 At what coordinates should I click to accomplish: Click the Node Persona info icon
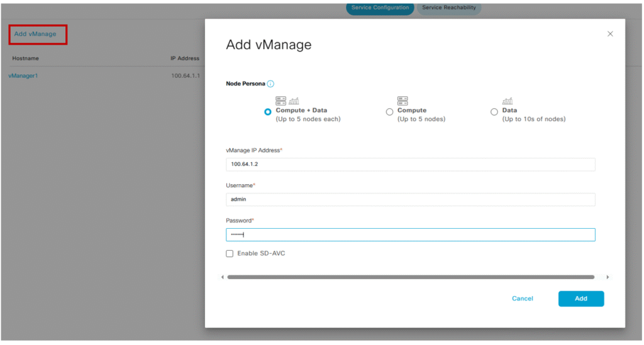[270, 84]
